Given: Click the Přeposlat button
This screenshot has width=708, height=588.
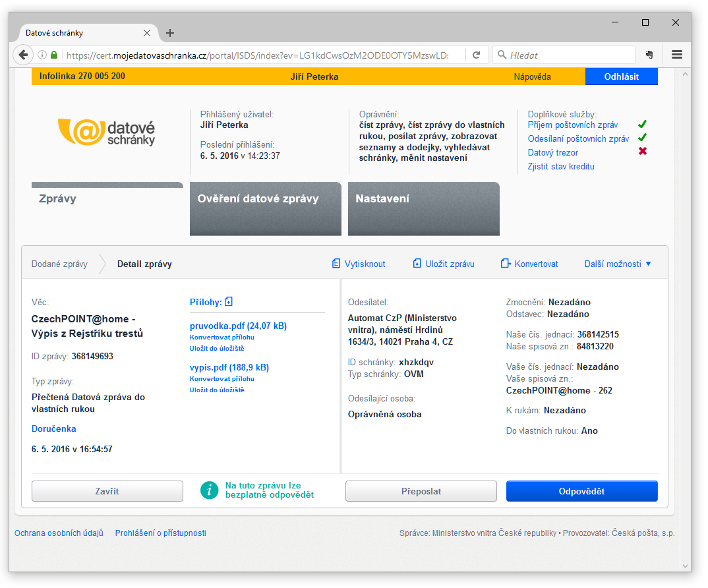Looking at the screenshot, I should (421, 491).
